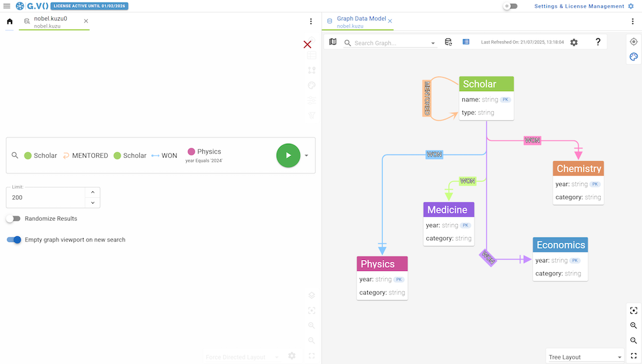
Task: Open the Force Directed Layout dropdown
Action: tap(241, 357)
